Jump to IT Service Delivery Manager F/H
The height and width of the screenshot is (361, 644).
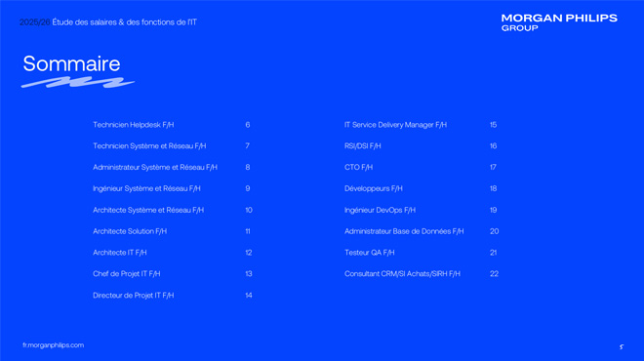pos(395,125)
